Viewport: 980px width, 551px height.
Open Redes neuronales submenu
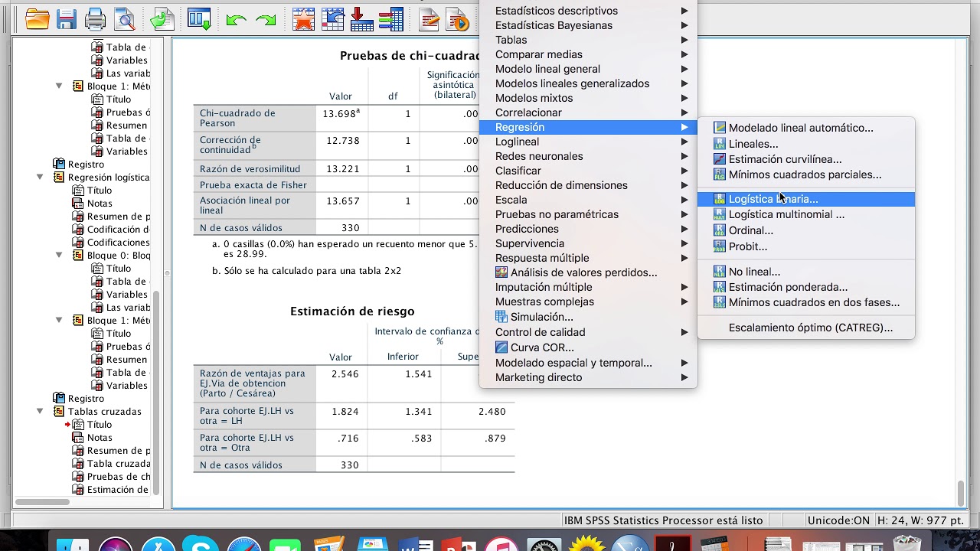coord(588,156)
